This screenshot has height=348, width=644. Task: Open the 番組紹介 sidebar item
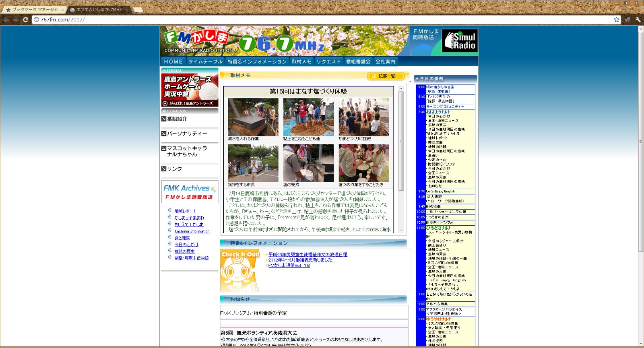[177, 119]
